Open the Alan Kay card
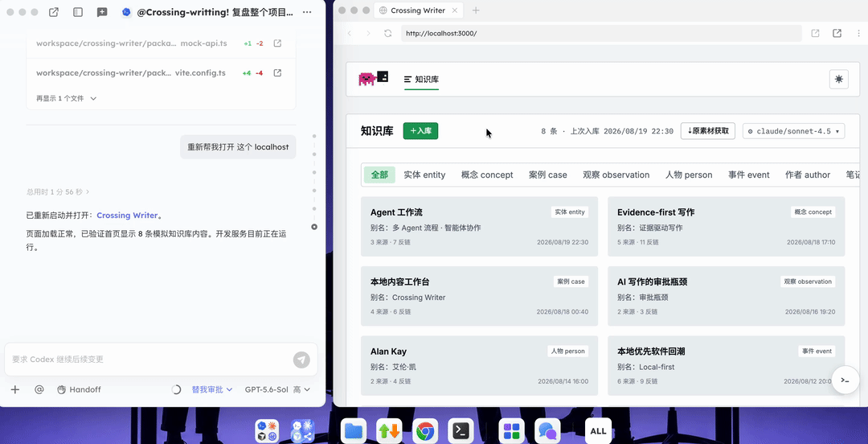Image resolution: width=868 pixels, height=444 pixels. click(x=479, y=365)
